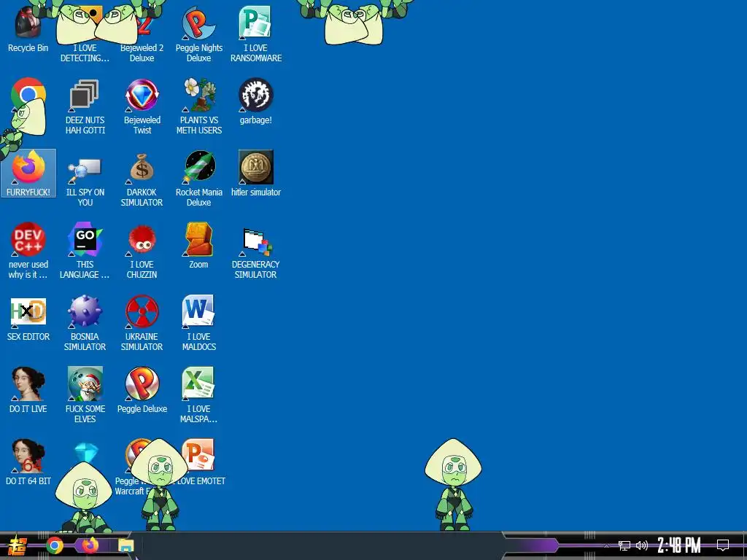Screen dimensions: 747x560
Task: Select the Chrome desktop shortcut icon
Action: 28,96
